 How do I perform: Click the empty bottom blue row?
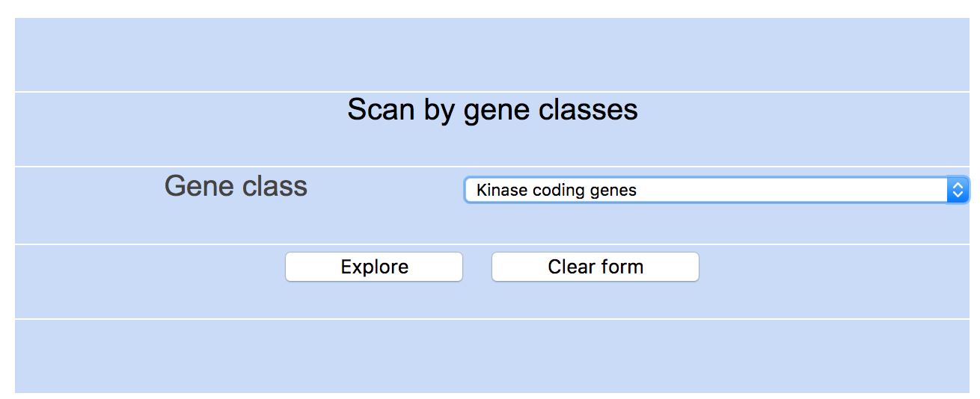[x=492, y=356]
